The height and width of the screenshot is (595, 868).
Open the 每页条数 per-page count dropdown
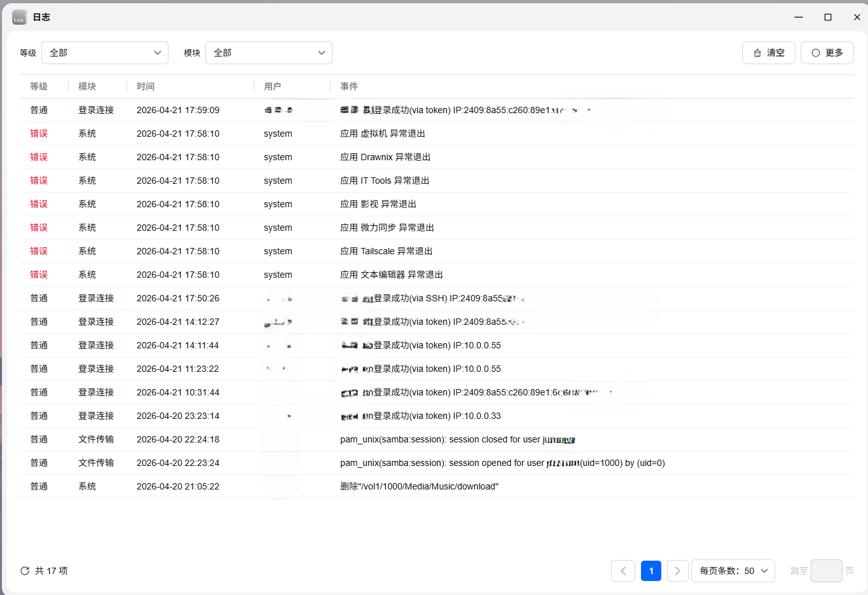coord(733,570)
